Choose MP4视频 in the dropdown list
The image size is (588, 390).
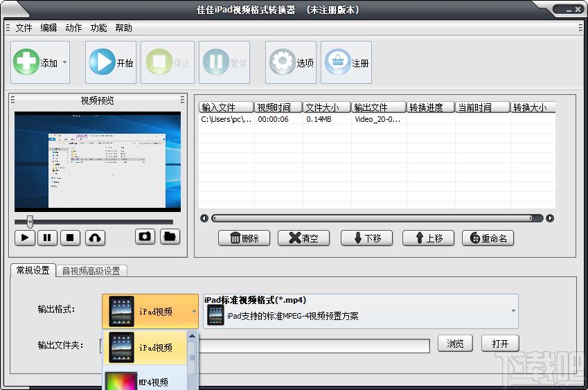145,379
